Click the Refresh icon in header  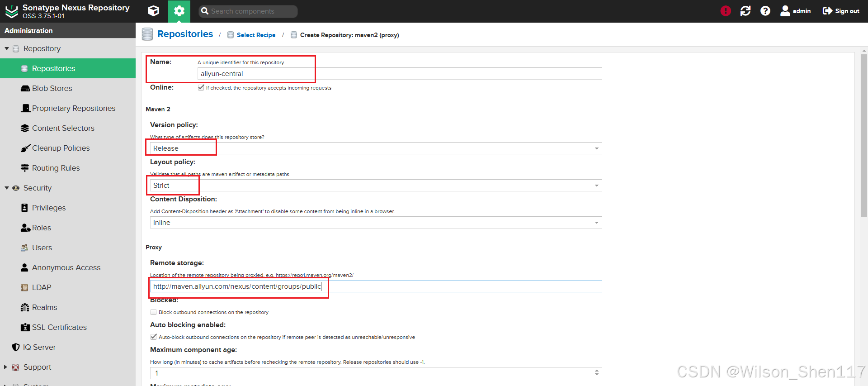point(745,11)
